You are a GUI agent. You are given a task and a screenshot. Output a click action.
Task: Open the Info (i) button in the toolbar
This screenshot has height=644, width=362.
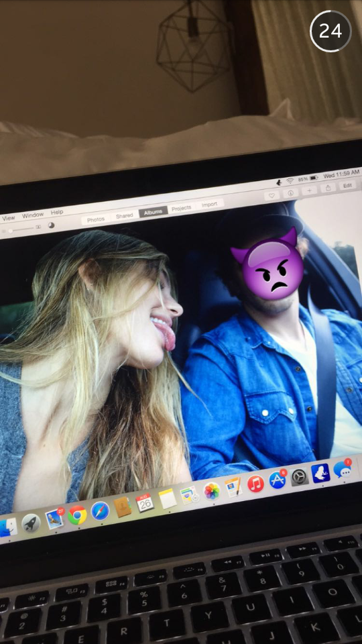tap(290, 193)
